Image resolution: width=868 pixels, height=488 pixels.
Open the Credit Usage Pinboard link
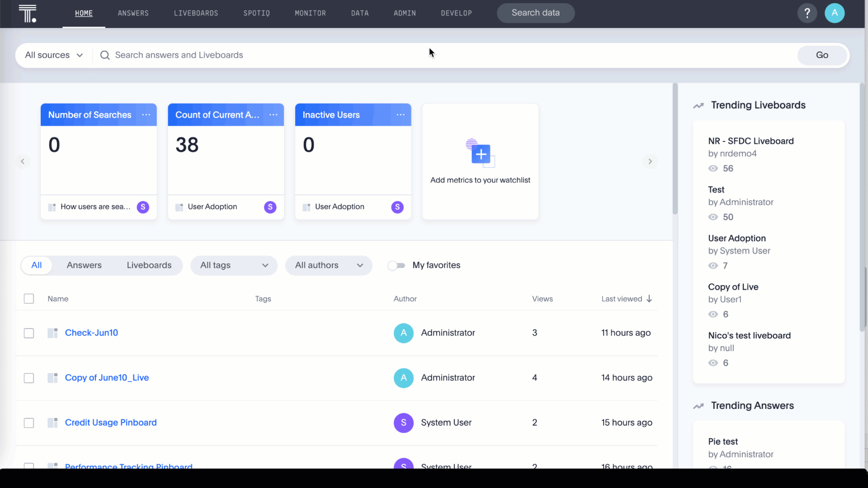111,422
